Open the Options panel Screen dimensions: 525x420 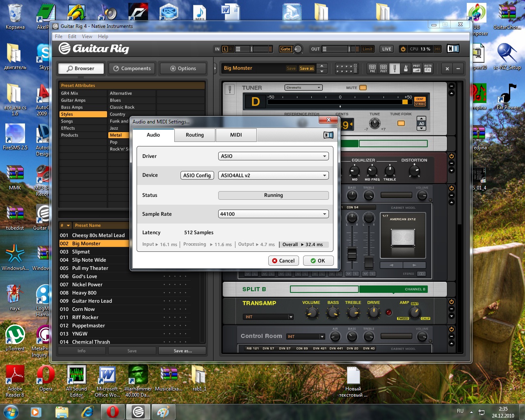coord(183,68)
